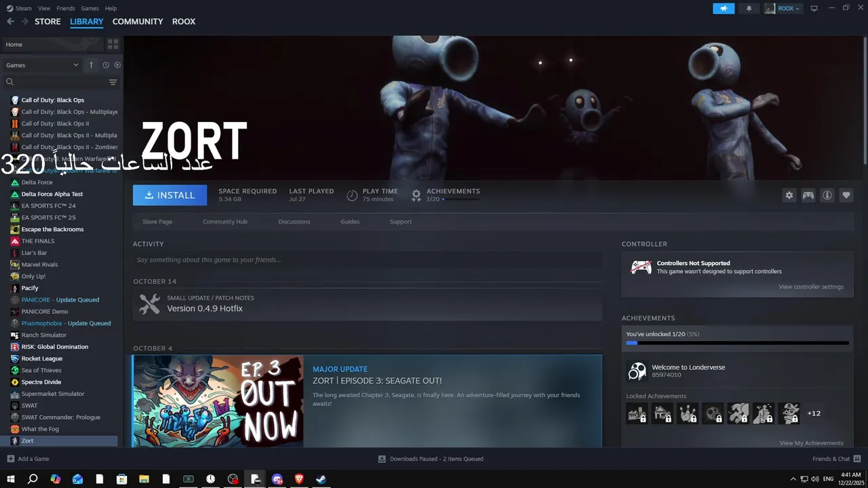Click the main page vertical scrollbar
The height and width of the screenshot is (488, 868).
[865, 100]
